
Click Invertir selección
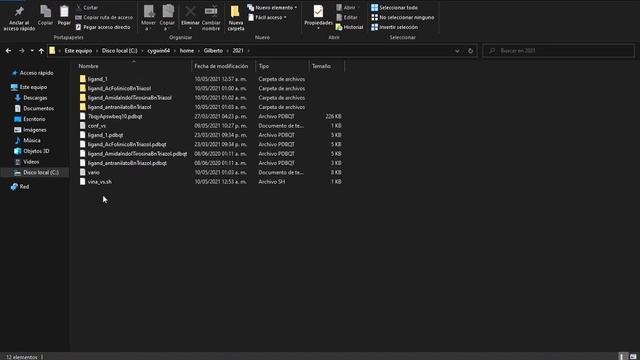point(394,27)
